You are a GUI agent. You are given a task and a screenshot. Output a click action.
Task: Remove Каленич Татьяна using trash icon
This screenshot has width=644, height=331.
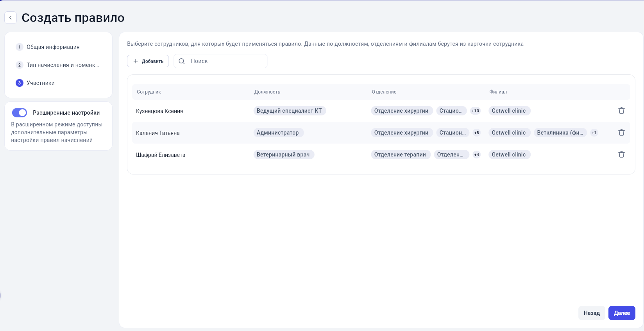tap(621, 133)
